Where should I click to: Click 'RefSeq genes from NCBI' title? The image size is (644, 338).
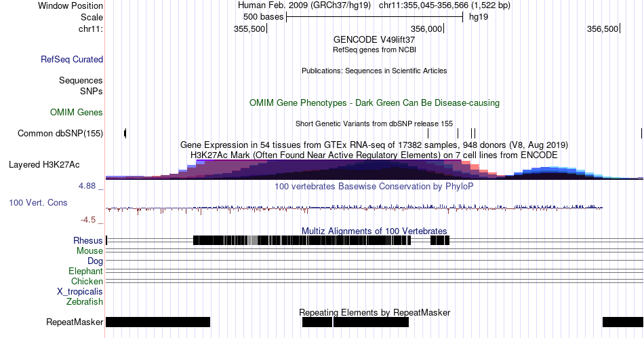374,50
